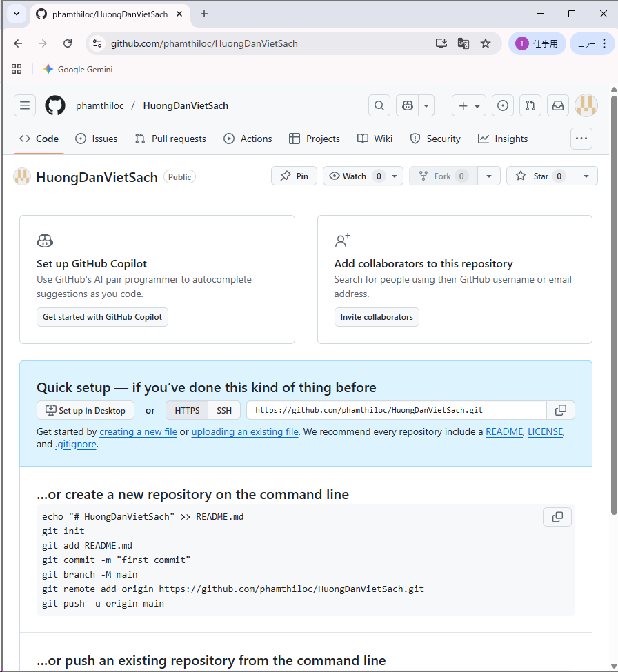Viewport: 618px width, 672px height.
Task: Select HTTPS clone protocol
Action: (x=187, y=410)
